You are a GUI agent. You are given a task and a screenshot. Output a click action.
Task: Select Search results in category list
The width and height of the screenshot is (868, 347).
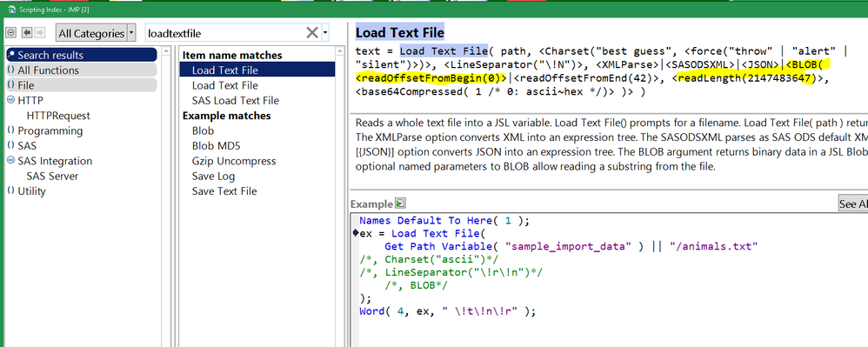coord(82,55)
